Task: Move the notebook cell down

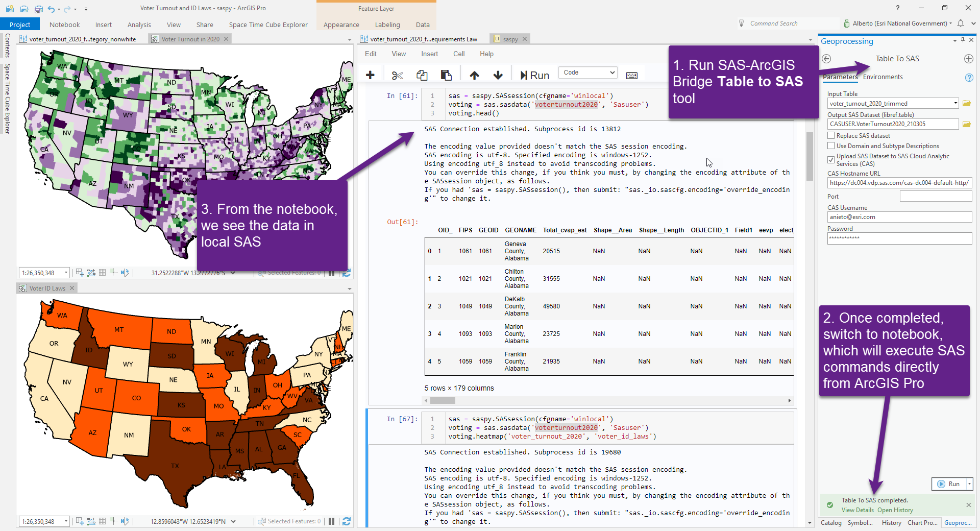Action: tap(498, 75)
